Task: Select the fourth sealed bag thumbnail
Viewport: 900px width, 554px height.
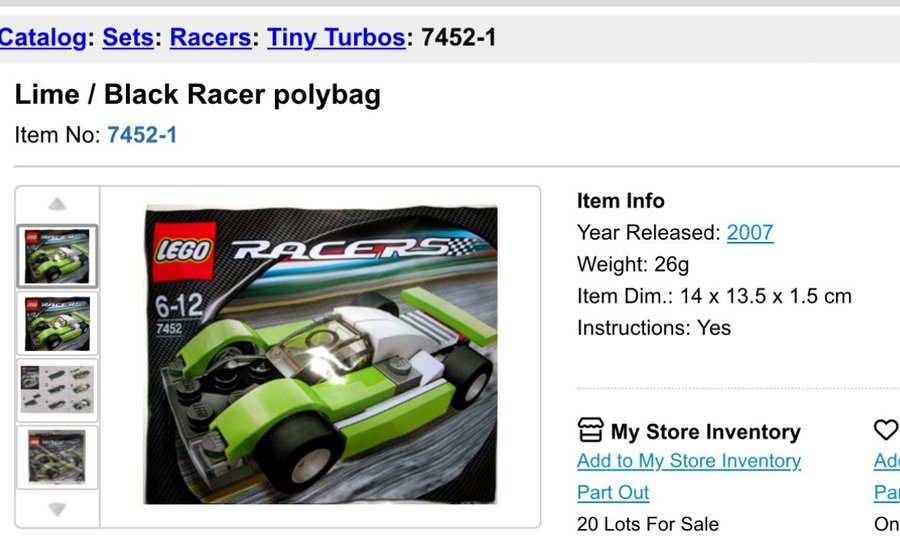Action: point(57,458)
